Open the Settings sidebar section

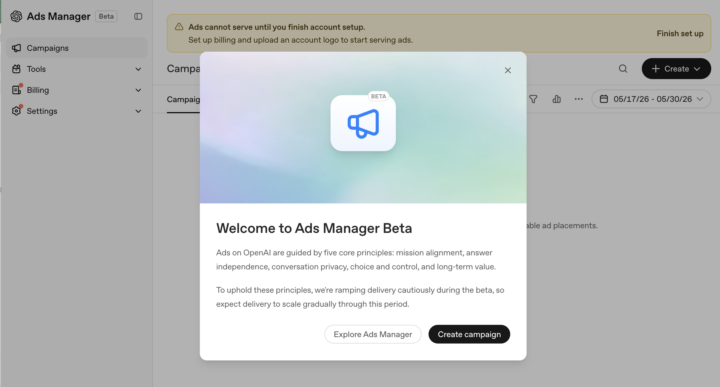click(77, 111)
